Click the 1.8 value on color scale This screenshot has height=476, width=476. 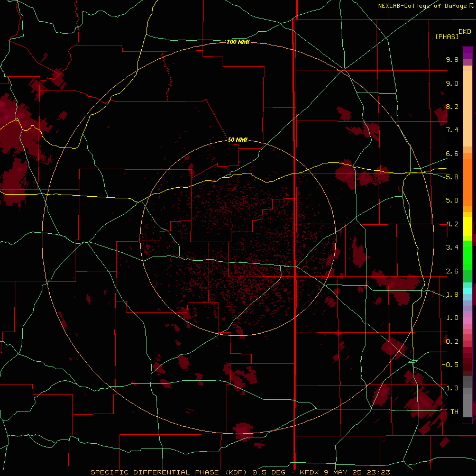[452, 295]
